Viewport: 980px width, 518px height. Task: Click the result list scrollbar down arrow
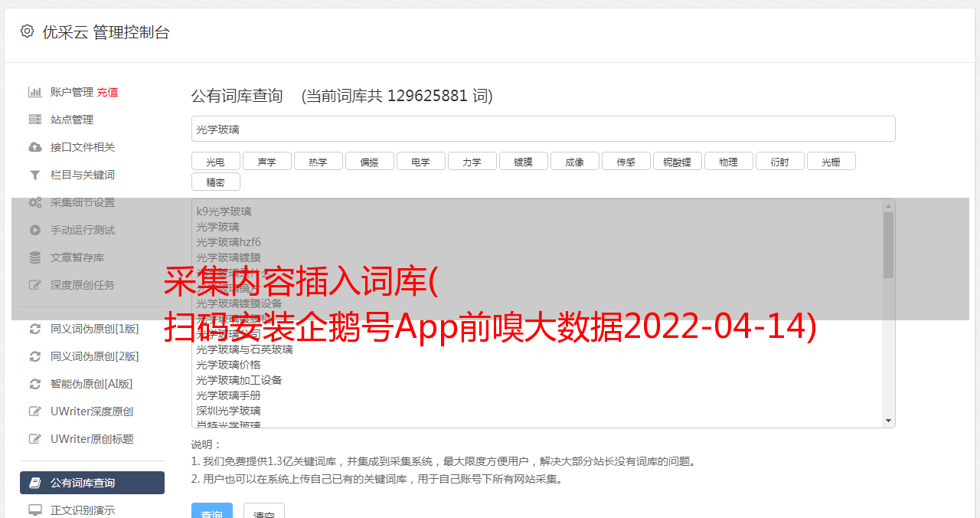coord(888,421)
